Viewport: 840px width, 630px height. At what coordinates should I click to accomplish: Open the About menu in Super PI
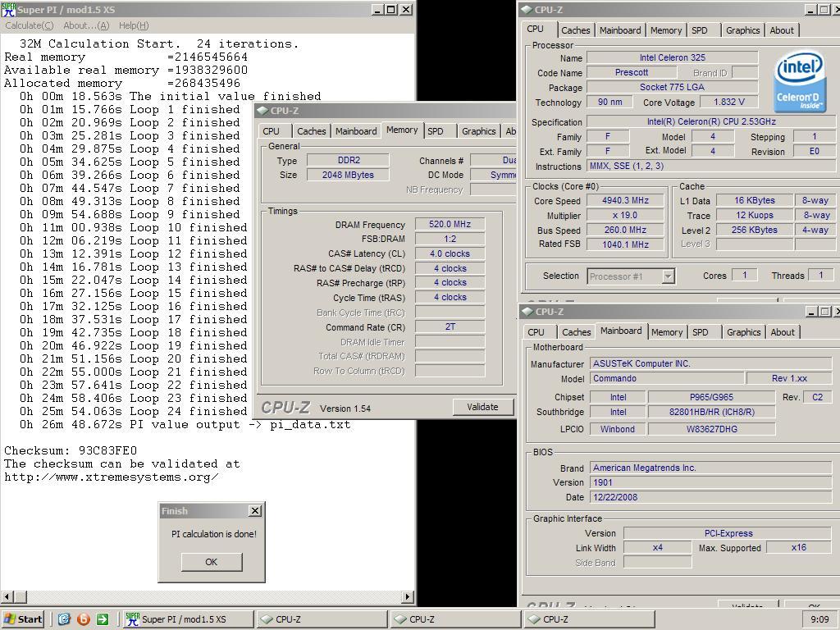pyautogui.click(x=85, y=25)
